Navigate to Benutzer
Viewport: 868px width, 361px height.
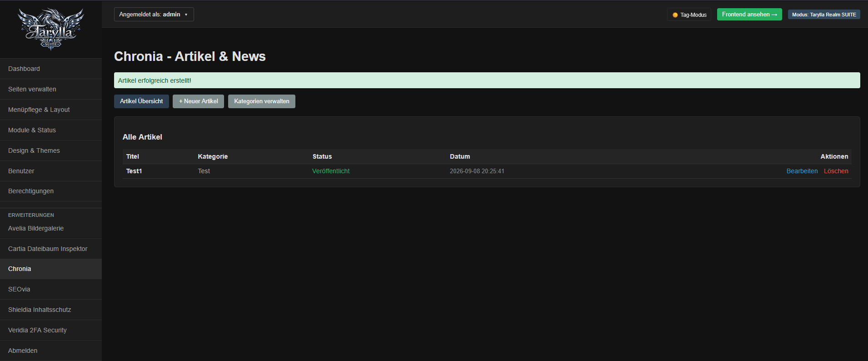point(51,171)
